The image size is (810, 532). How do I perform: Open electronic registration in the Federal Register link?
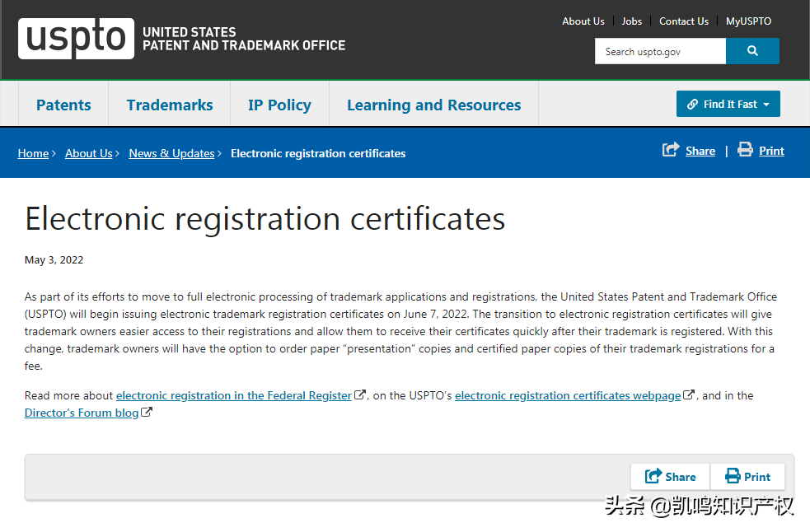coord(233,395)
